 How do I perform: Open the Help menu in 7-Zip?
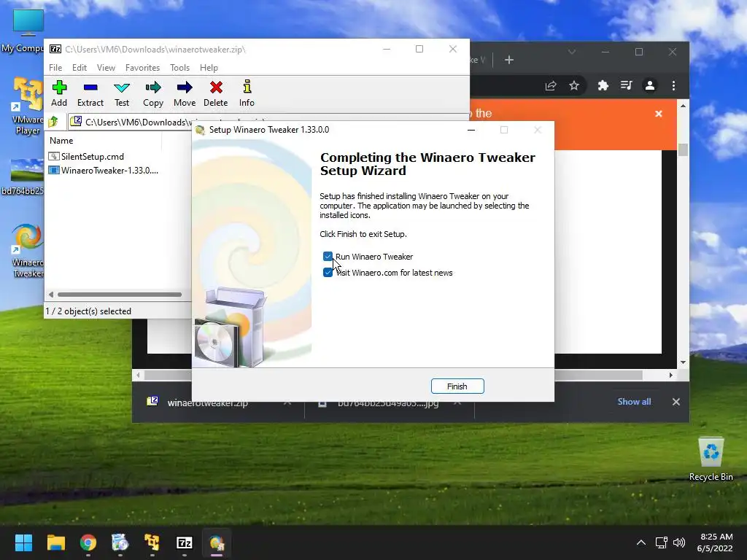(209, 68)
